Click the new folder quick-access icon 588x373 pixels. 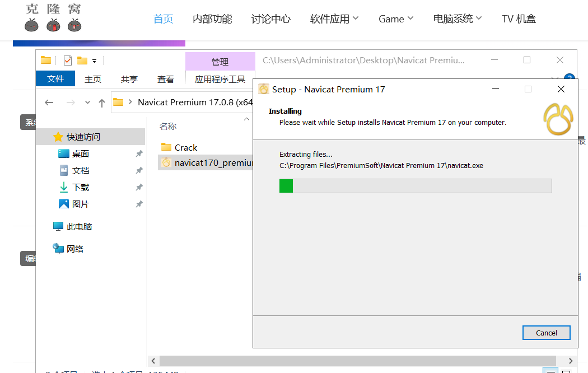(x=82, y=60)
